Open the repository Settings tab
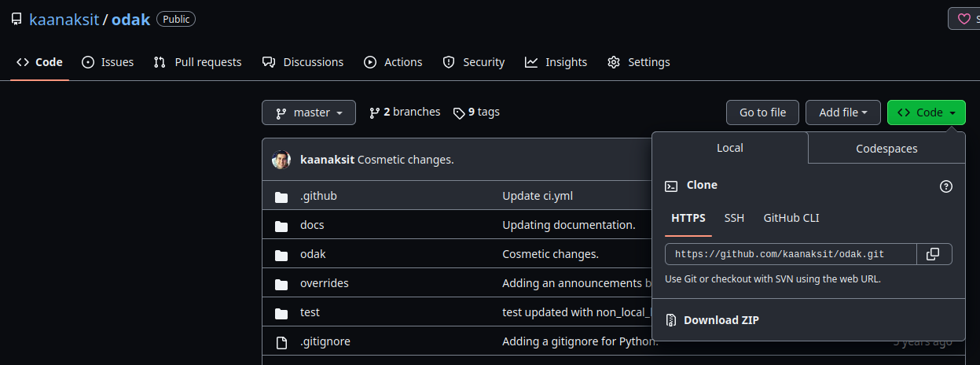The height and width of the screenshot is (365, 980). [x=639, y=62]
